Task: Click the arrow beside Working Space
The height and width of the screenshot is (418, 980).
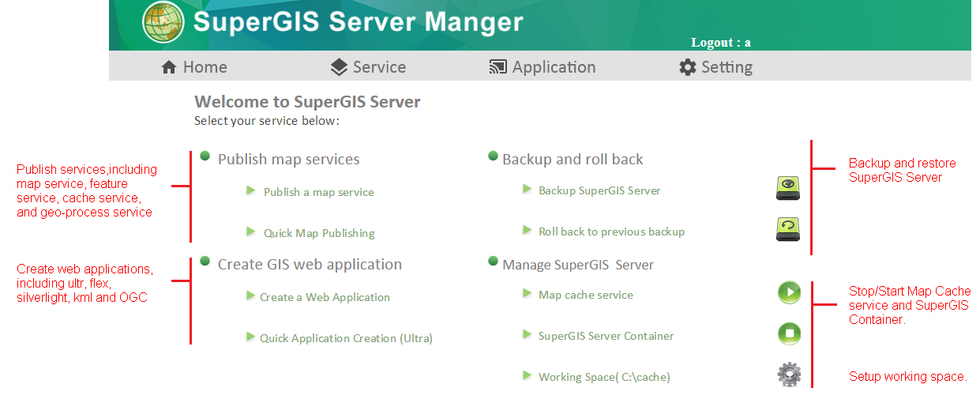Action: pos(528,375)
